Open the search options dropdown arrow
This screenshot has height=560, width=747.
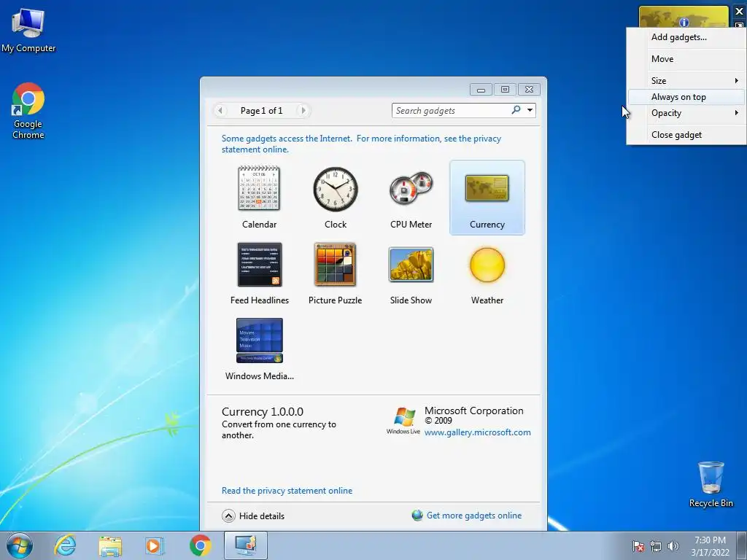point(530,110)
